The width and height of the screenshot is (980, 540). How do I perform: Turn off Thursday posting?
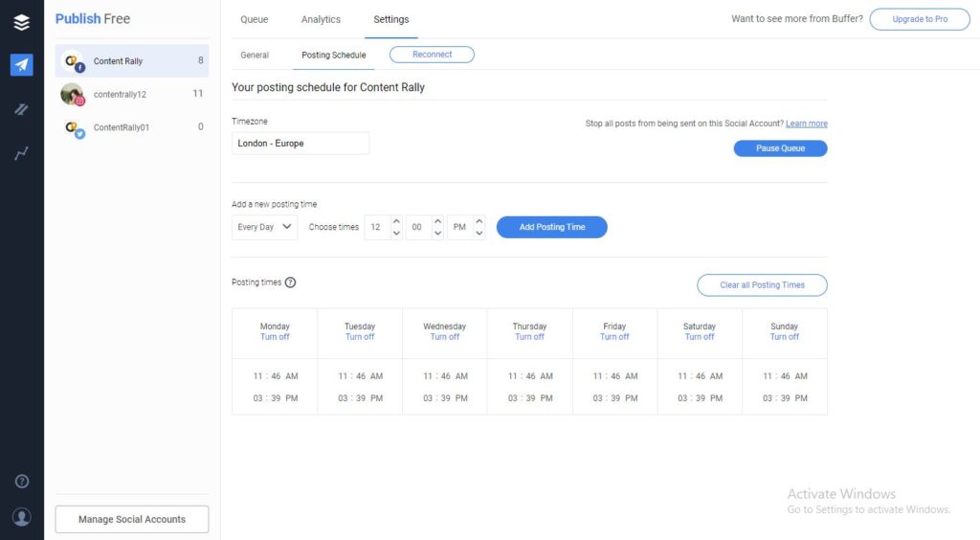pos(529,337)
